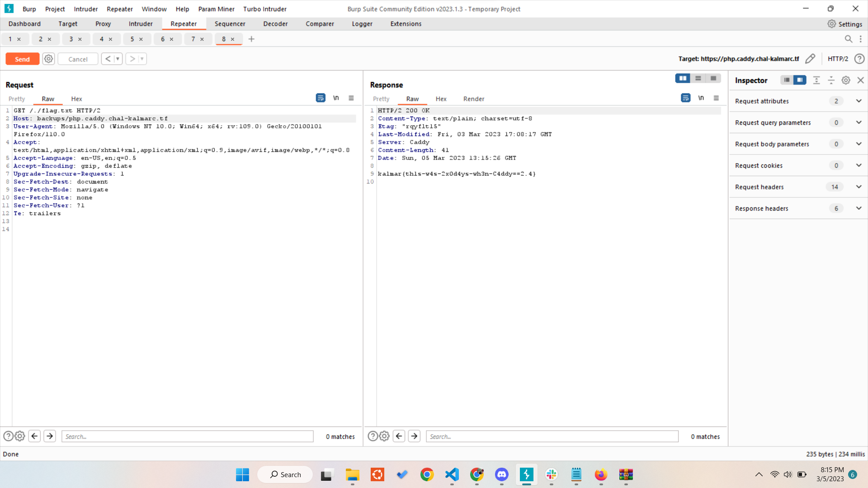Open the next history dropdown arrow
Image resolution: width=868 pixels, height=488 pixels.
coord(142,59)
